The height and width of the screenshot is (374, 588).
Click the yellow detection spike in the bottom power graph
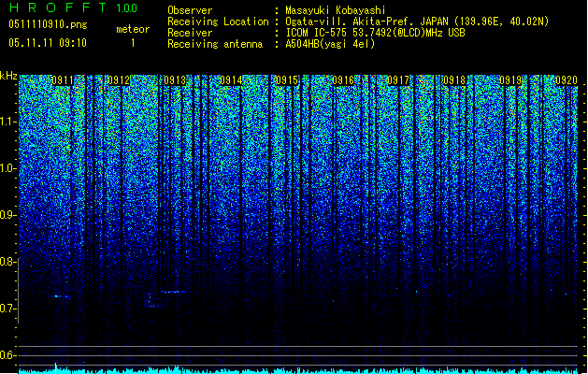(55, 368)
